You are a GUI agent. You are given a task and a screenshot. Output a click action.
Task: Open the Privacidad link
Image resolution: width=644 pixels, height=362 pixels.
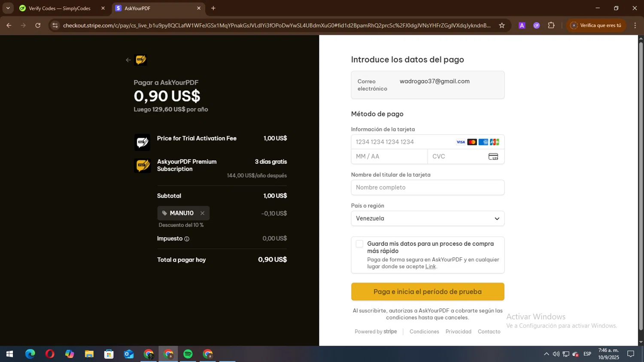[x=459, y=332]
